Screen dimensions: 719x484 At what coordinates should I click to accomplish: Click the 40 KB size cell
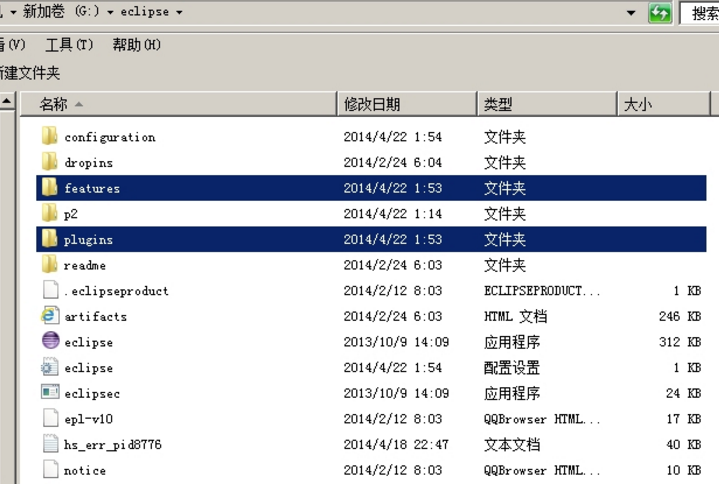[684, 445]
